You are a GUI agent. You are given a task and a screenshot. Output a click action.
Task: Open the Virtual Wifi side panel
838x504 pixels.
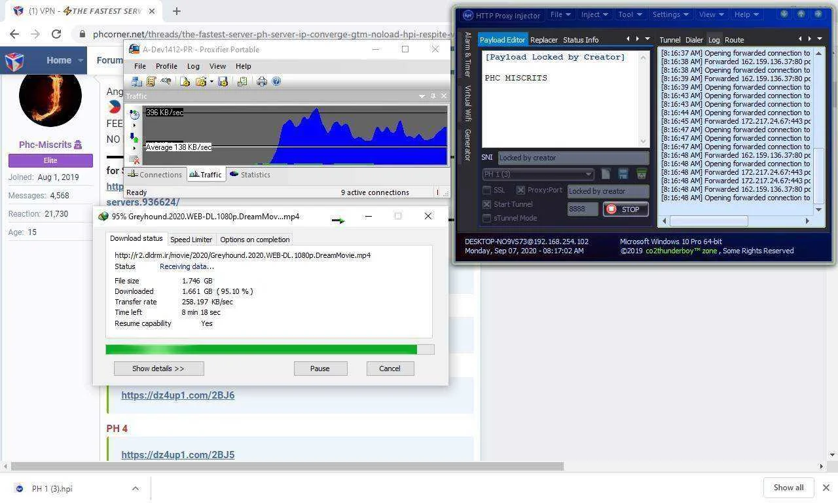pyautogui.click(x=467, y=104)
